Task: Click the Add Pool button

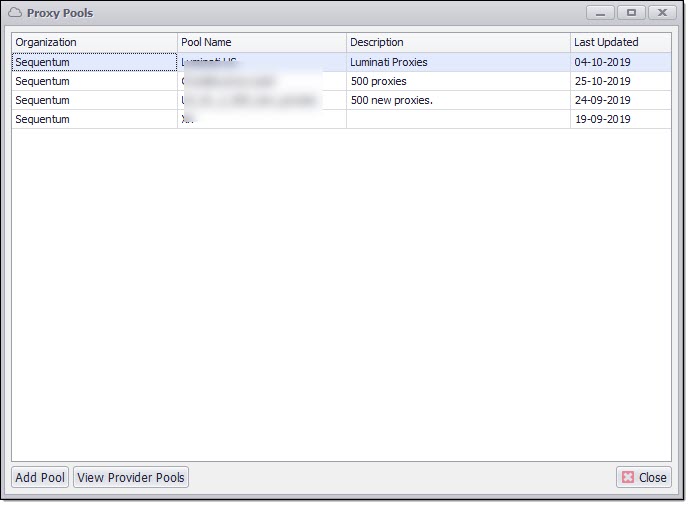Action: coord(40,478)
